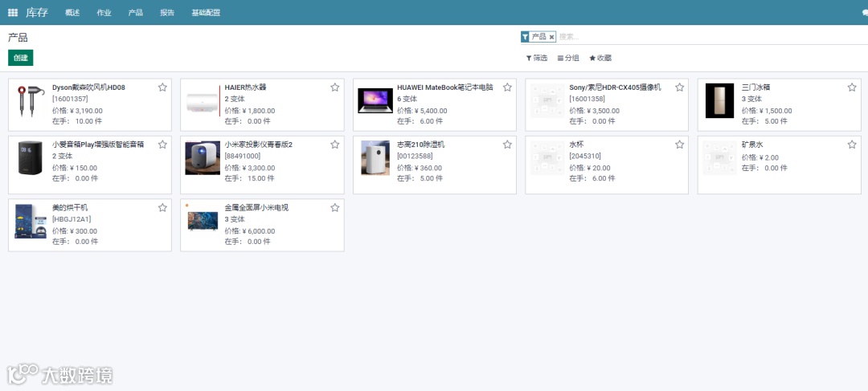Open the apps grid menu icon

(x=13, y=13)
